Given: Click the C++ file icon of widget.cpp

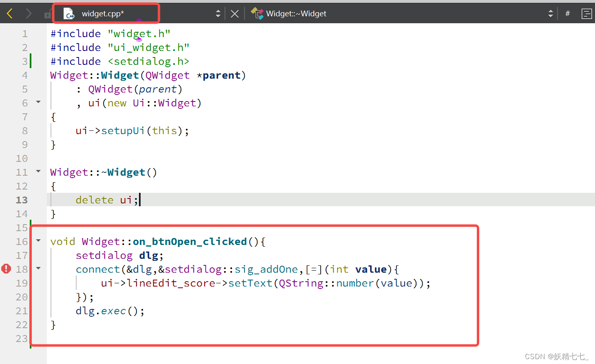Looking at the screenshot, I should click(69, 14).
